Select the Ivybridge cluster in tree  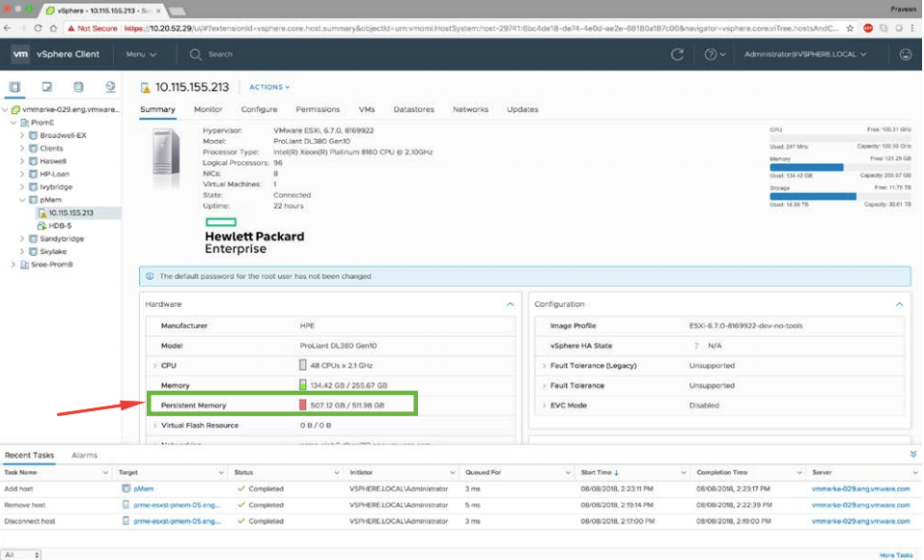click(x=56, y=187)
